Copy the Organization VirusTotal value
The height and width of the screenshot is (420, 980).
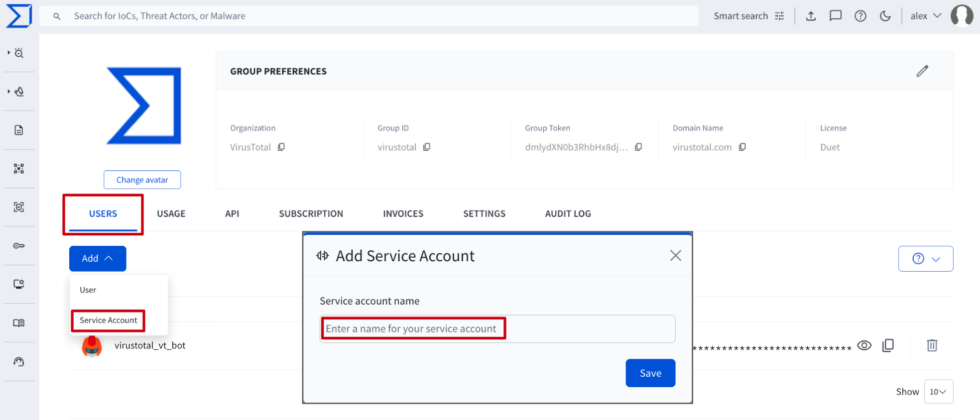(281, 147)
